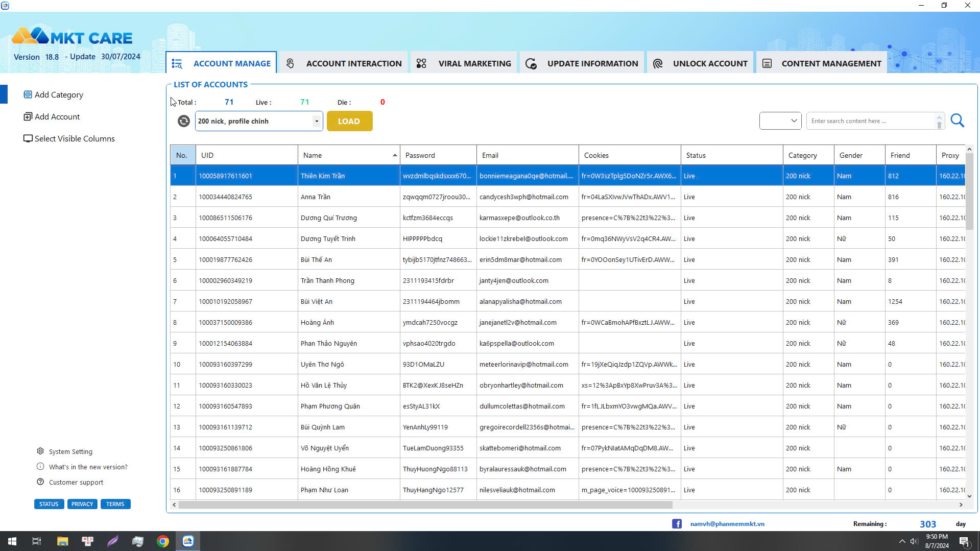Click the Select Visible Columns monitor icon
The image size is (980, 551).
[28, 138]
